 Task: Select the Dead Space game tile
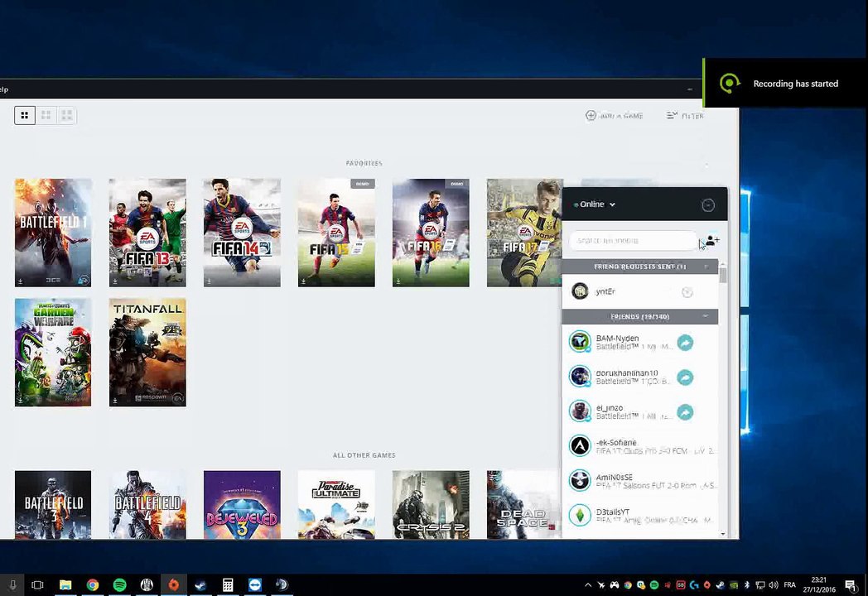tap(524, 504)
